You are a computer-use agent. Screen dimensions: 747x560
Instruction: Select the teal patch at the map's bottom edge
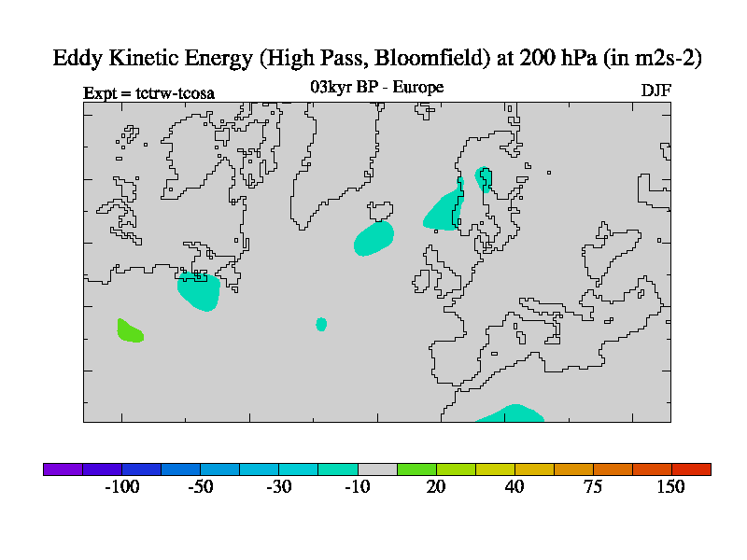point(512,413)
